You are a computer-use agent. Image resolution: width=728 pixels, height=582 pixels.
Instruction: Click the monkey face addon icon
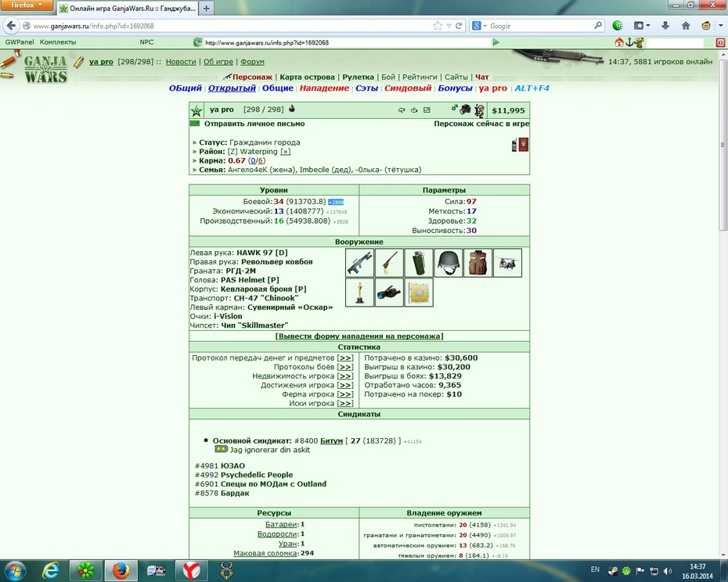click(x=706, y=26)
